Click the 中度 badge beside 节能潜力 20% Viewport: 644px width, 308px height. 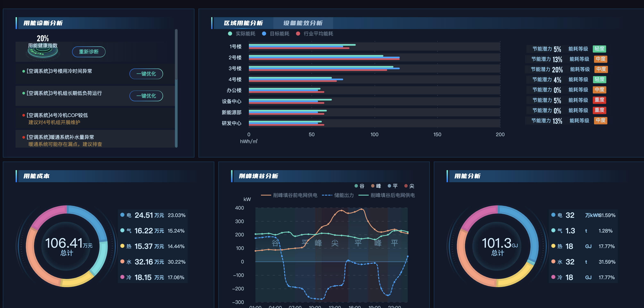click(x=601, y=69)
